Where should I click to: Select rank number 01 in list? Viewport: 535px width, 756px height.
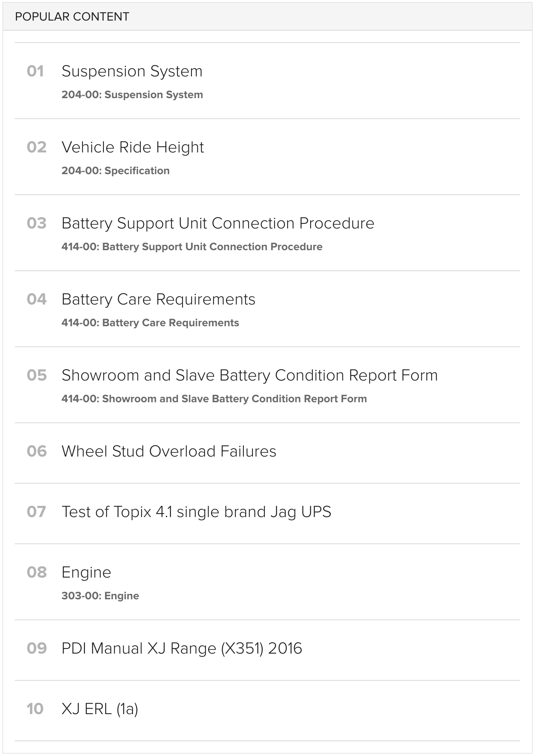point(35,71)
